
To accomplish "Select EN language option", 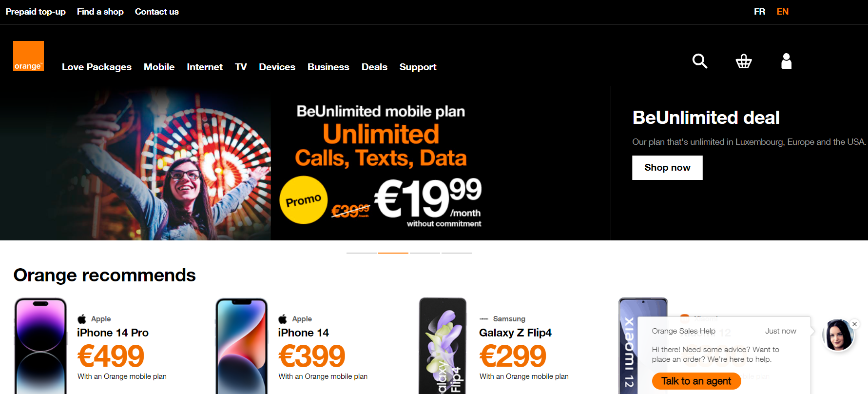I will point(783,12).
